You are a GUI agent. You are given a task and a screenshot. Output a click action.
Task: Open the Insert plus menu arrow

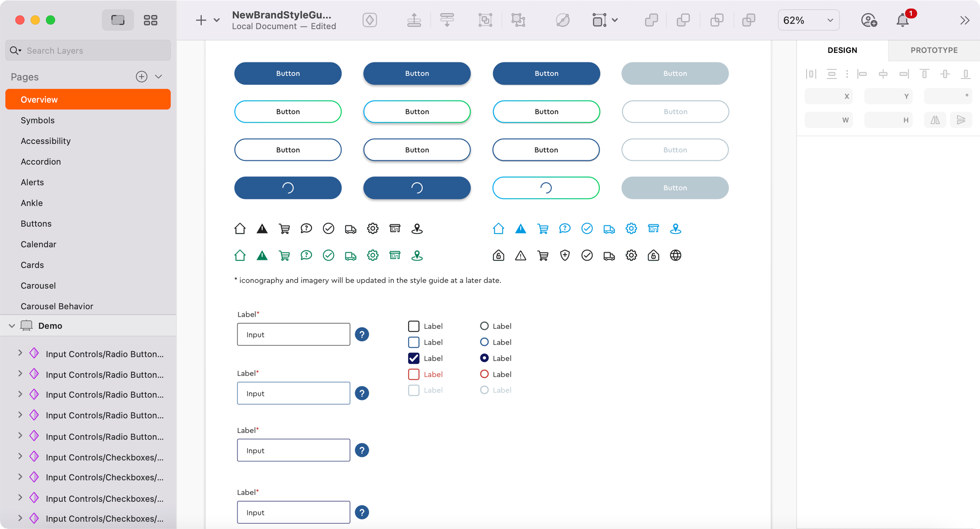click(217, 20)
